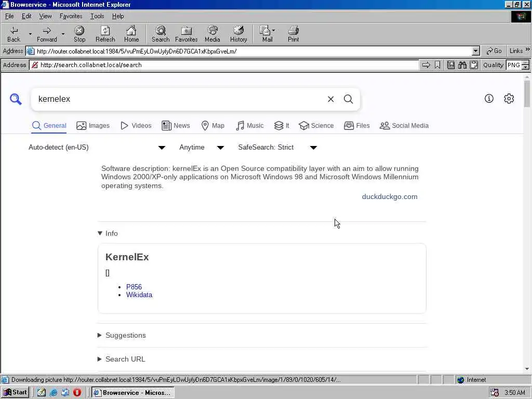Image resolution: width=532 pixels, height=399 pixels.
Task: Open the Edit menu
Action: click(26, 16)
